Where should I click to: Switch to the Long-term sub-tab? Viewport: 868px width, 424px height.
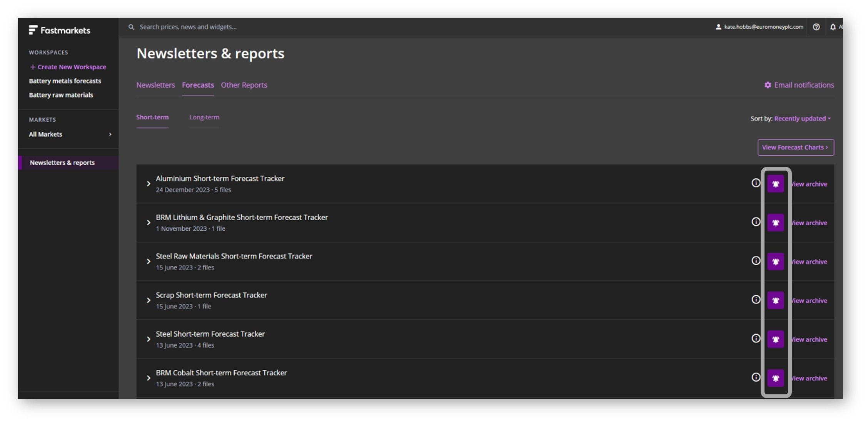pyautogui.click(x=204, y=117)
